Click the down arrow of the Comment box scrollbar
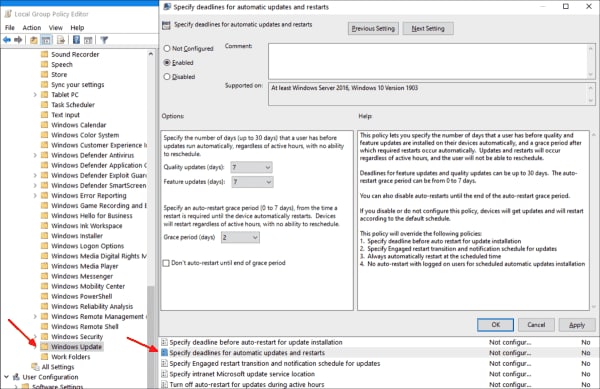Image resolution: width=600 pixels, height=389 pixels. 590,75
